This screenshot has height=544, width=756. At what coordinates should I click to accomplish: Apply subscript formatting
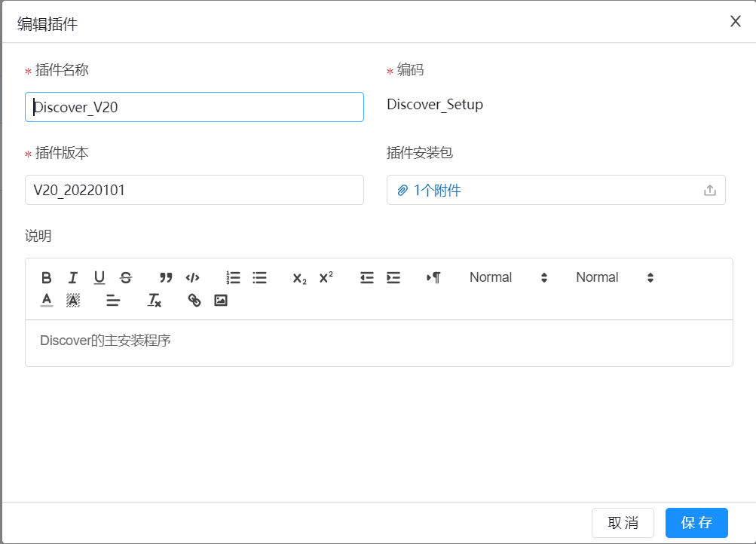[299, 277]
